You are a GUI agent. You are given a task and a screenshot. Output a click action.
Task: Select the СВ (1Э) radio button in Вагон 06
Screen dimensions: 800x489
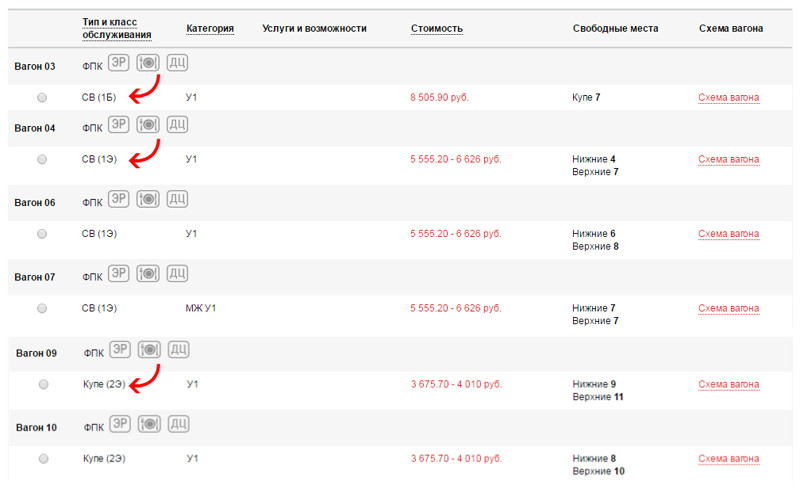pos(42,234)
